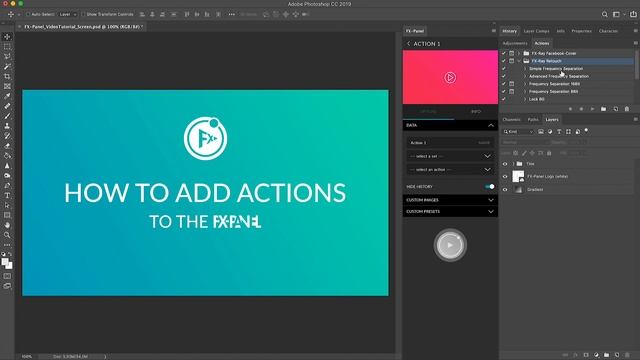Switch to the Character tab
This screenshot has width=640, height=360.
point(608,31)
